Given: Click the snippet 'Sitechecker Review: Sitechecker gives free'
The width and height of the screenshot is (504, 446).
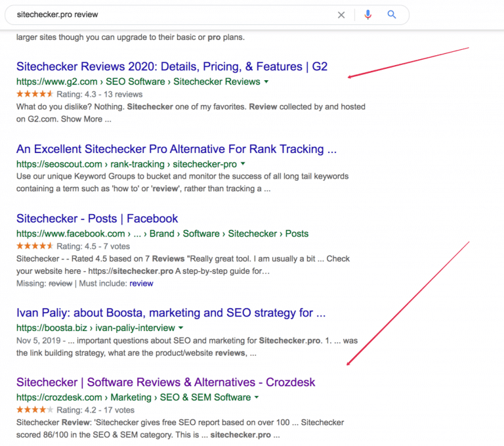Looking at the screenshot, I should click(180, 429).
